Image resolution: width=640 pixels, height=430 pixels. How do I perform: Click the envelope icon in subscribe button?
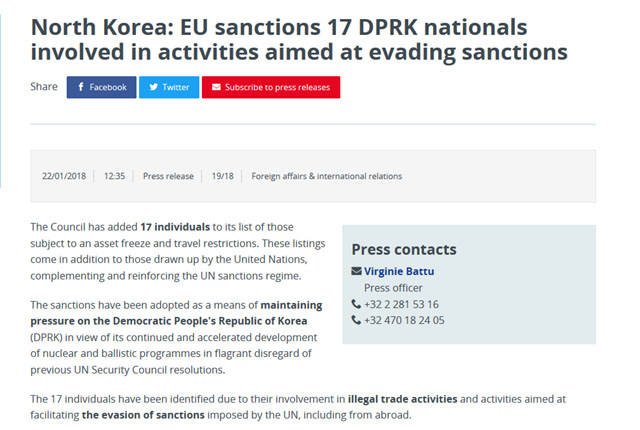(216, 88)
